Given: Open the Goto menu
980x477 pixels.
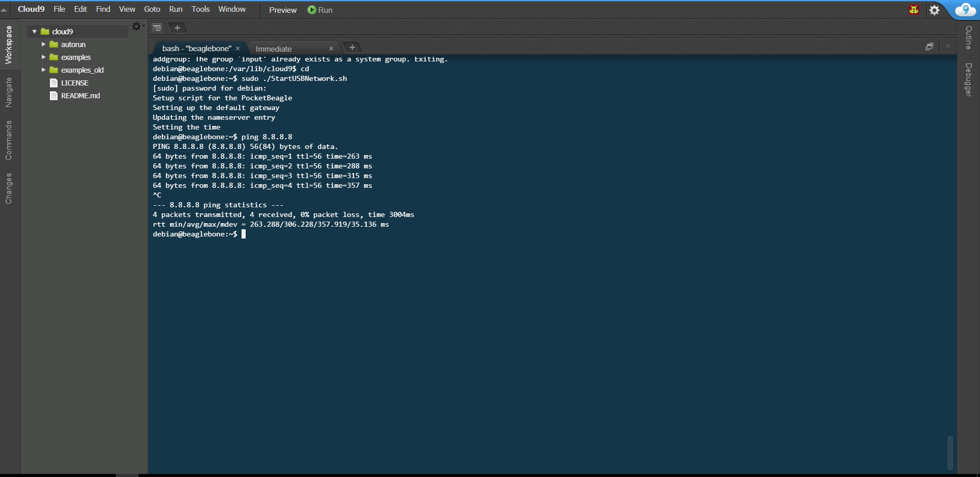Looking at the screenshot, I should (151, 9).
